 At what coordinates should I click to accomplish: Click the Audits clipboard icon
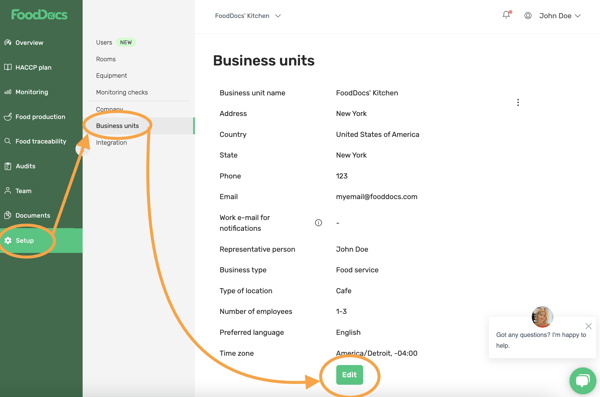click(8, 166)
